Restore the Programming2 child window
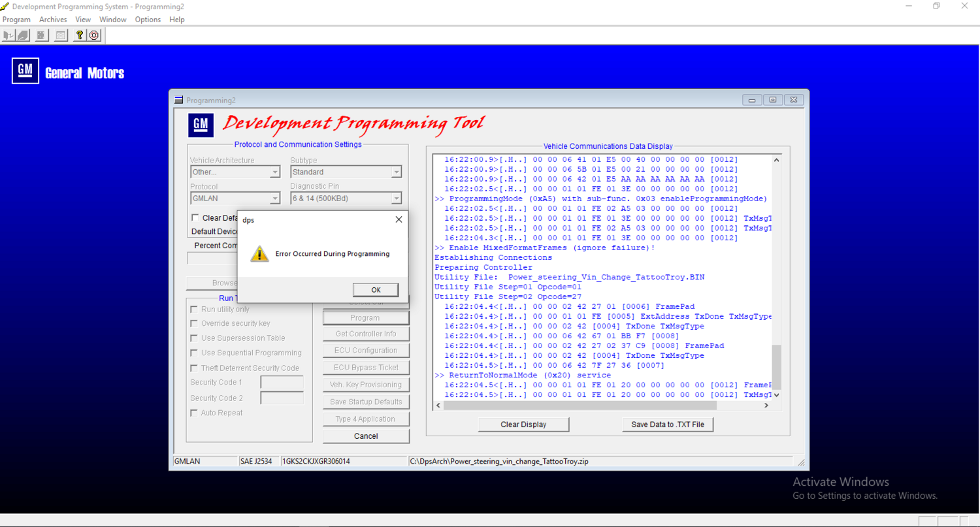The width and height of the screenshot is (980, 527). click(x=773, y=100)
